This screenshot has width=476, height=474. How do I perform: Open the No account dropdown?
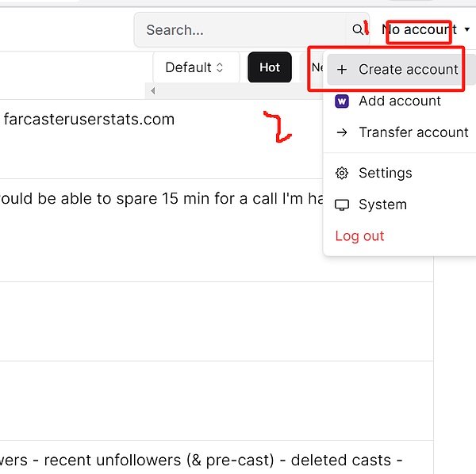[424, 30]
